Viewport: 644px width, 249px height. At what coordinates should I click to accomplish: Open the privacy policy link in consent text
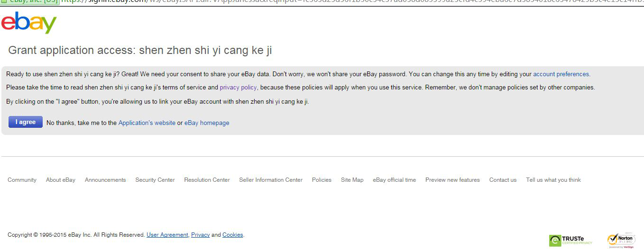point(238,88)
